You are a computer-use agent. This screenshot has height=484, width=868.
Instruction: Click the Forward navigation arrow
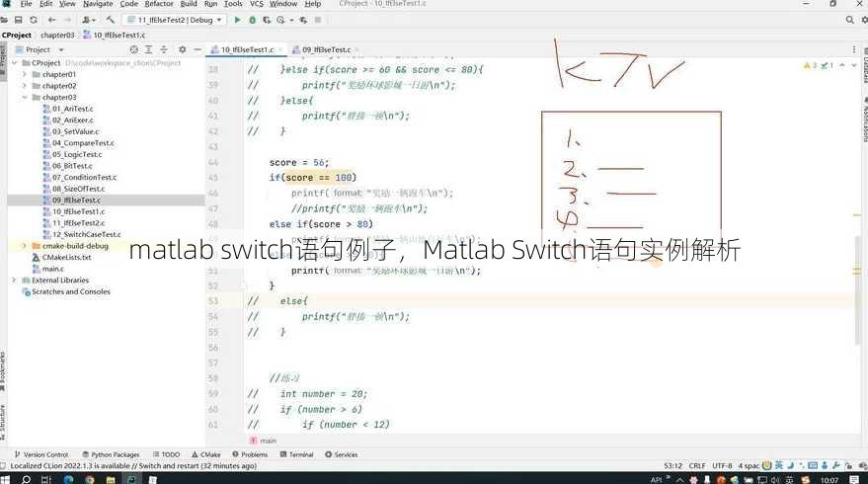point(67,20)
